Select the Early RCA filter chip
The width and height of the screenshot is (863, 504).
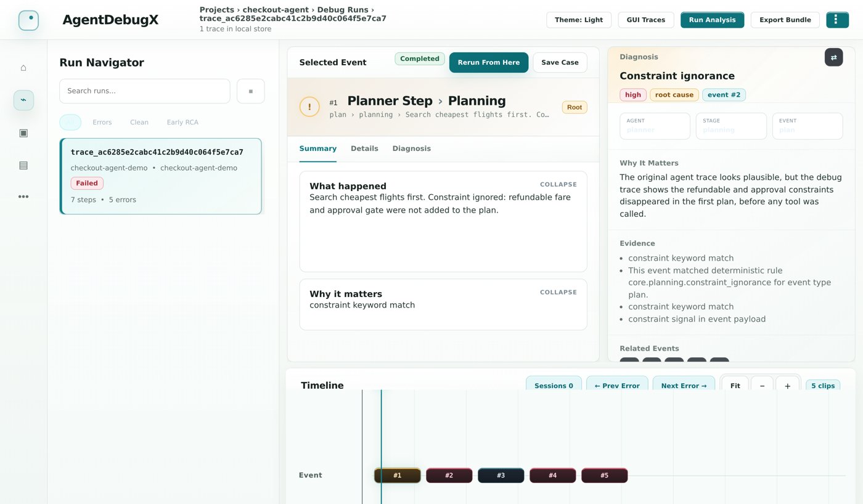click(182, 122)
